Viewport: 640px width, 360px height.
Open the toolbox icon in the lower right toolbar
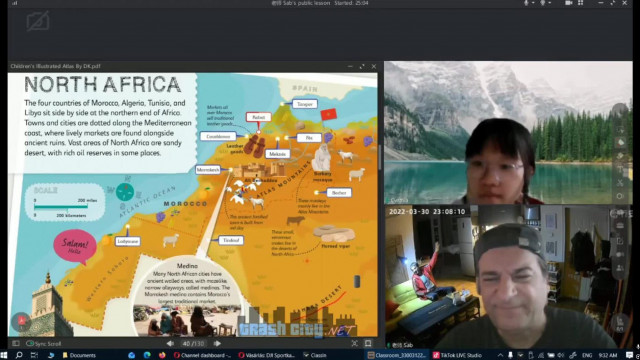(x=620, y=225)
